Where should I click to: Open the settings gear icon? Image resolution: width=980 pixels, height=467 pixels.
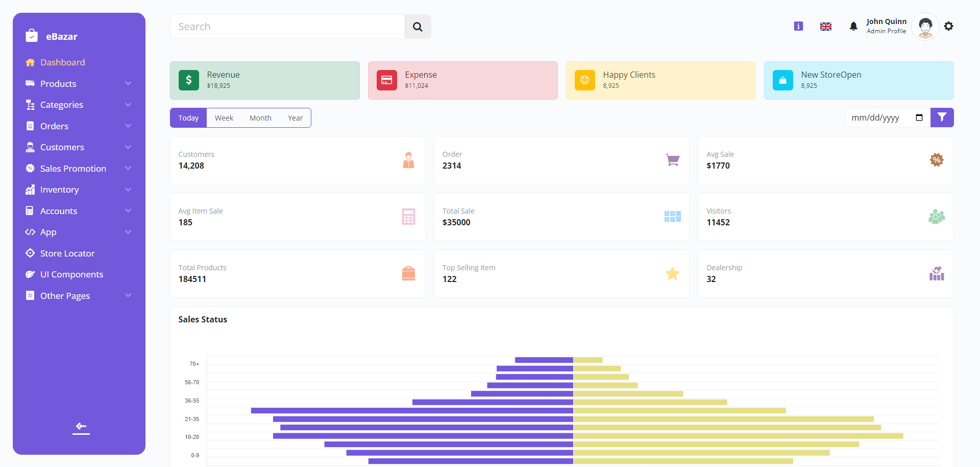pos(948,26)
